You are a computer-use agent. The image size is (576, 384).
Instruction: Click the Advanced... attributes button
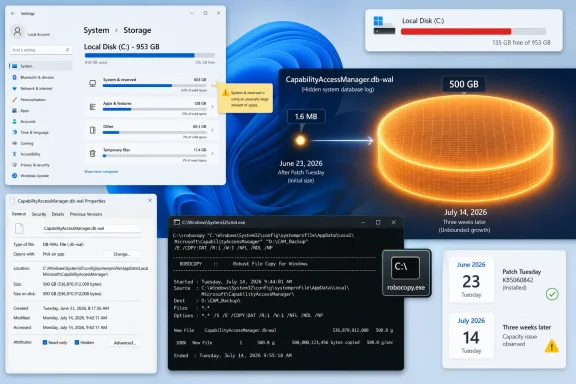tap(125, 342)
